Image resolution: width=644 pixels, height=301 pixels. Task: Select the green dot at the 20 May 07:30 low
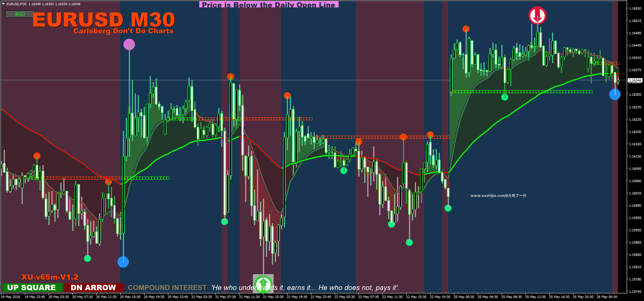pos(88,258)
